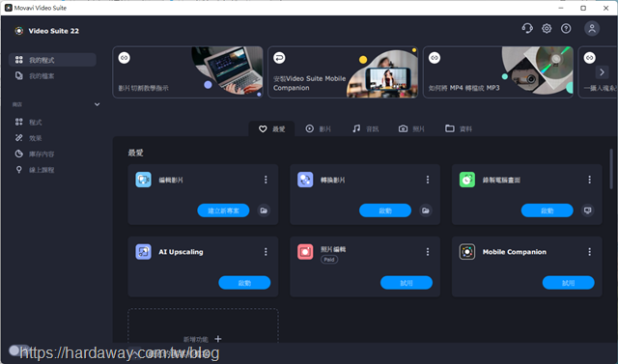This screenshot has width=618, height=364.
Task: Click the Paid badge under 照片編輯
Action: click(x=329, y=260)
